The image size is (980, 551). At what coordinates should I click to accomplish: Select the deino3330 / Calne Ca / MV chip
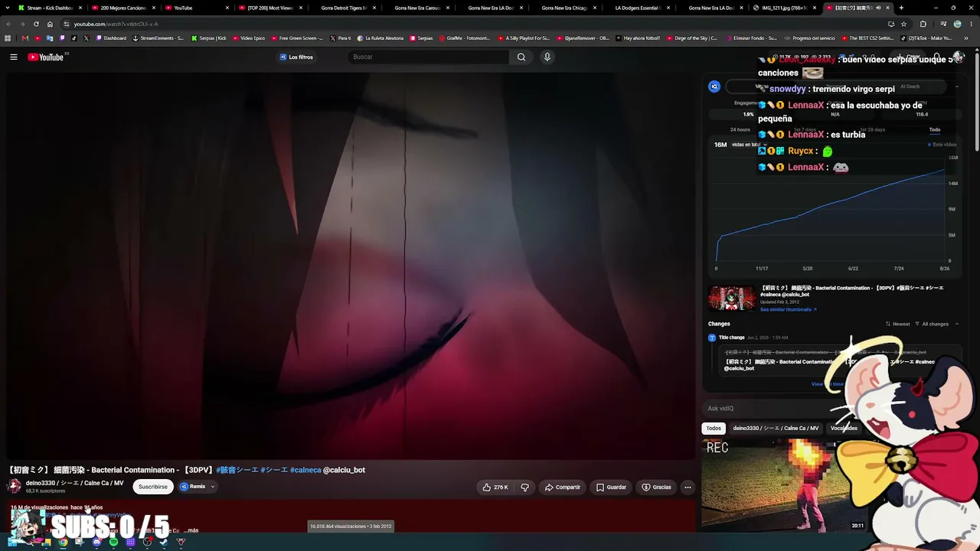(x=776, y=429)
